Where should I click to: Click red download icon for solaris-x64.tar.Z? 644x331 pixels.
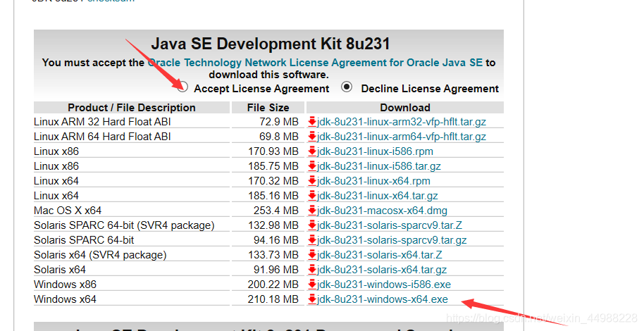312,255
